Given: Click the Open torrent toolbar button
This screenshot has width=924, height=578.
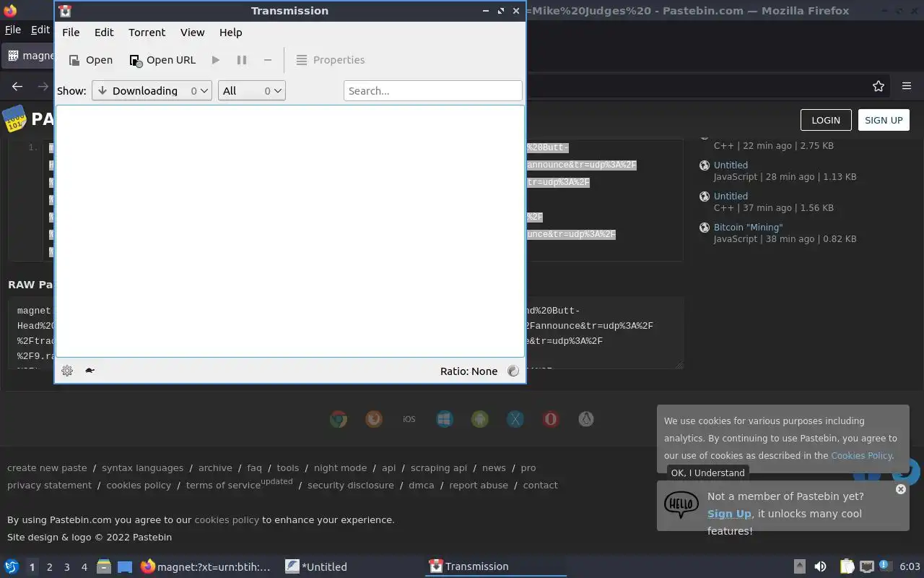Looking at the screenshot, I should point(90,60).
